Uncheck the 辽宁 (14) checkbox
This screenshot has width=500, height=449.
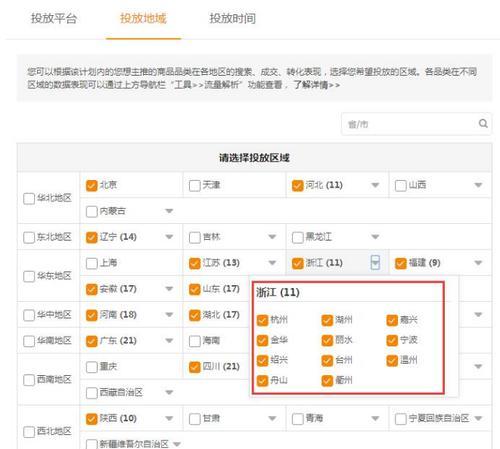tap(91, 237)
